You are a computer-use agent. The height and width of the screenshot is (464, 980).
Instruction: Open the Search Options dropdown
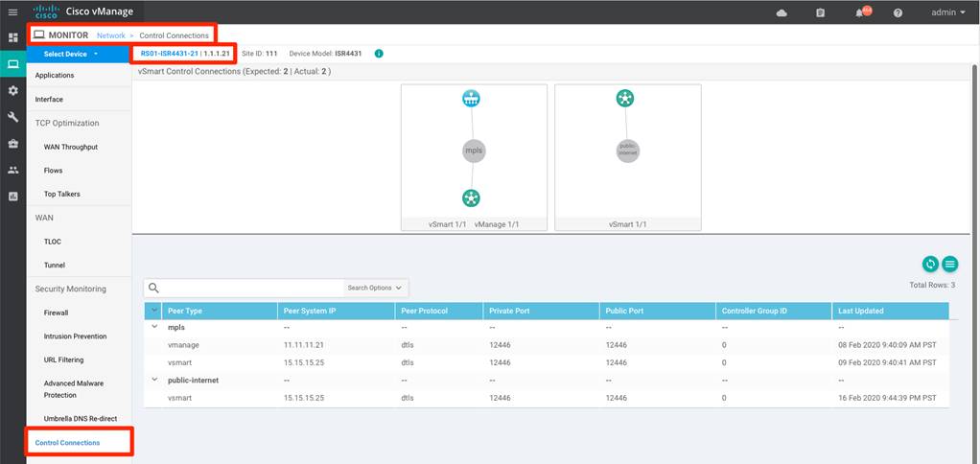pos(374,288)
